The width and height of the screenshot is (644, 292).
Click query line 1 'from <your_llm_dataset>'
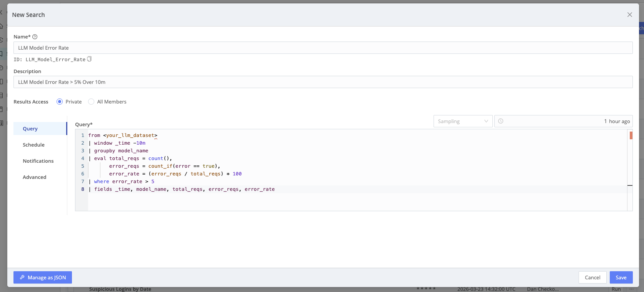[x=123, y=135]
